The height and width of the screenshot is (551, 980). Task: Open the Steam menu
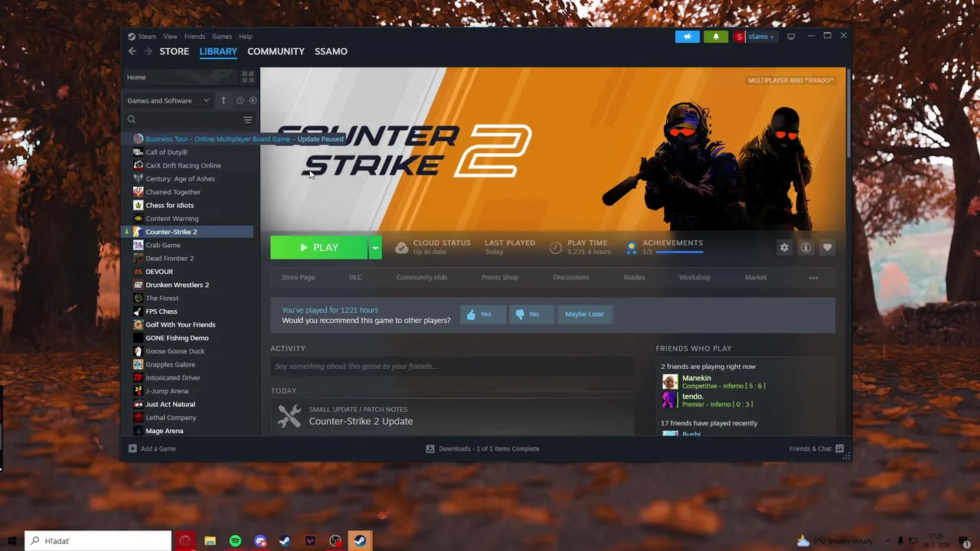pos(147,36)
